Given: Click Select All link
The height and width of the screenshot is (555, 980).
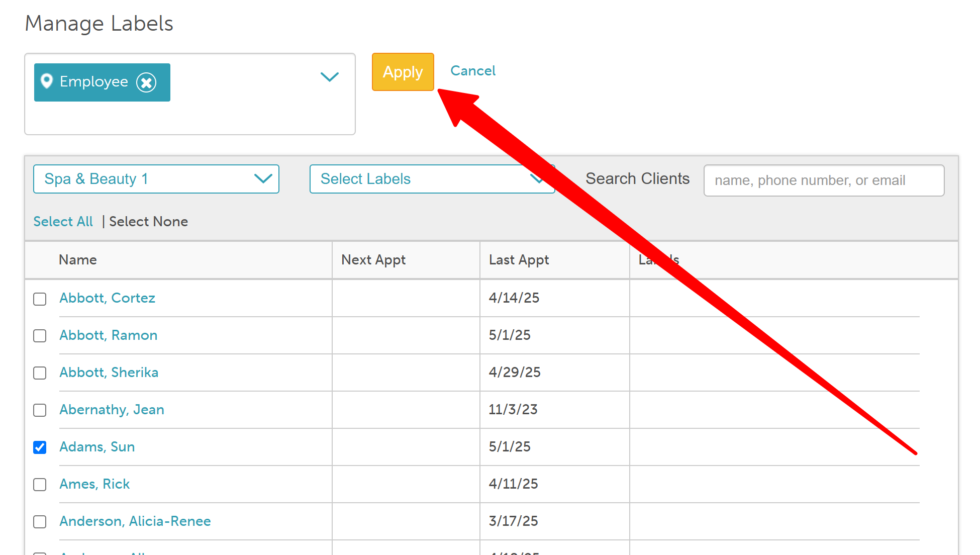Looking at the screenshot, I should click(63, 222).
